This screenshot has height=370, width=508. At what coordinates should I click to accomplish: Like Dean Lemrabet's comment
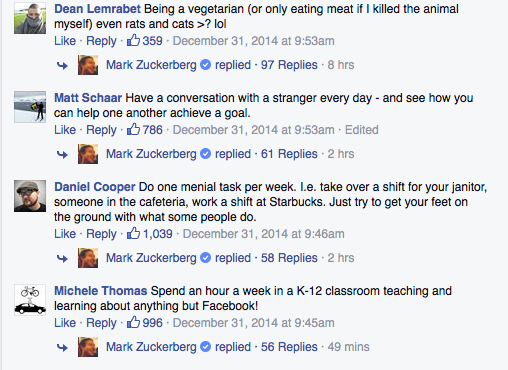(x=65, y=41)
